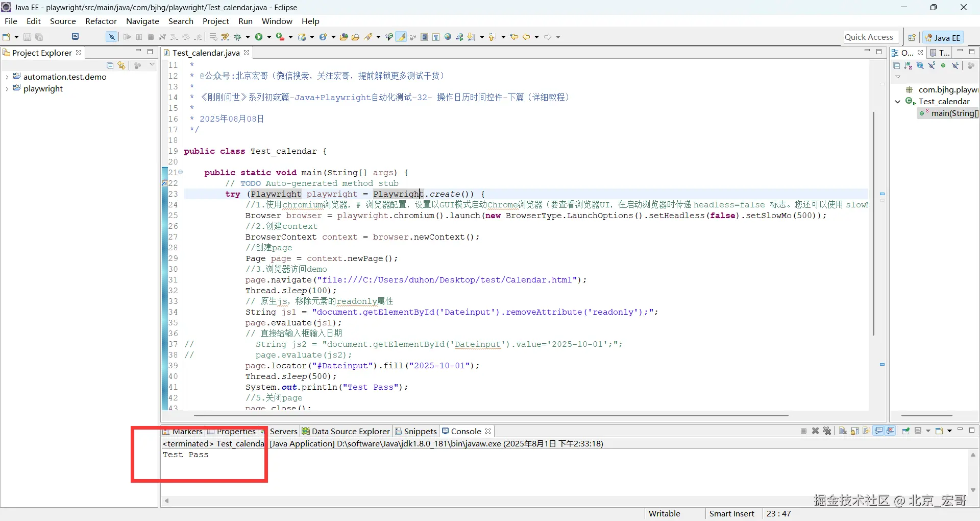
Task: Click the Forward navigation arrow icon
Action: [x=548, y=37]
